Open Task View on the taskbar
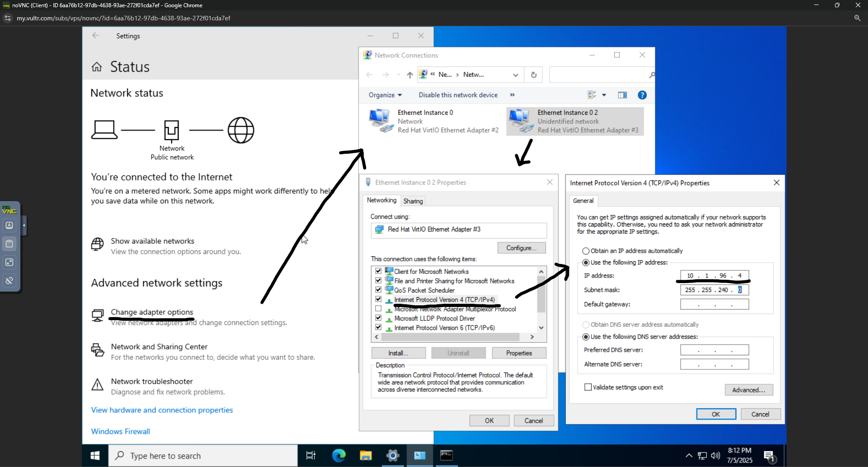 (311, 456)
